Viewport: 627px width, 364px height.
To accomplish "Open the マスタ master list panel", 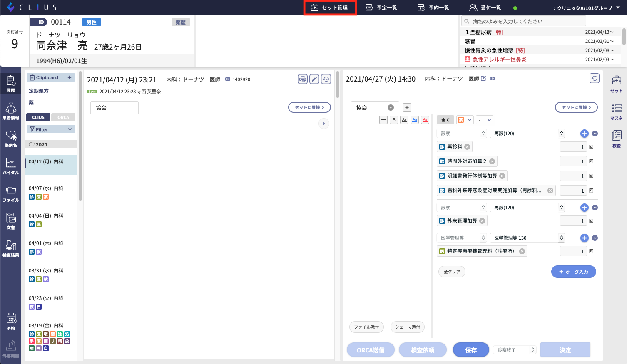I will 617,111.
